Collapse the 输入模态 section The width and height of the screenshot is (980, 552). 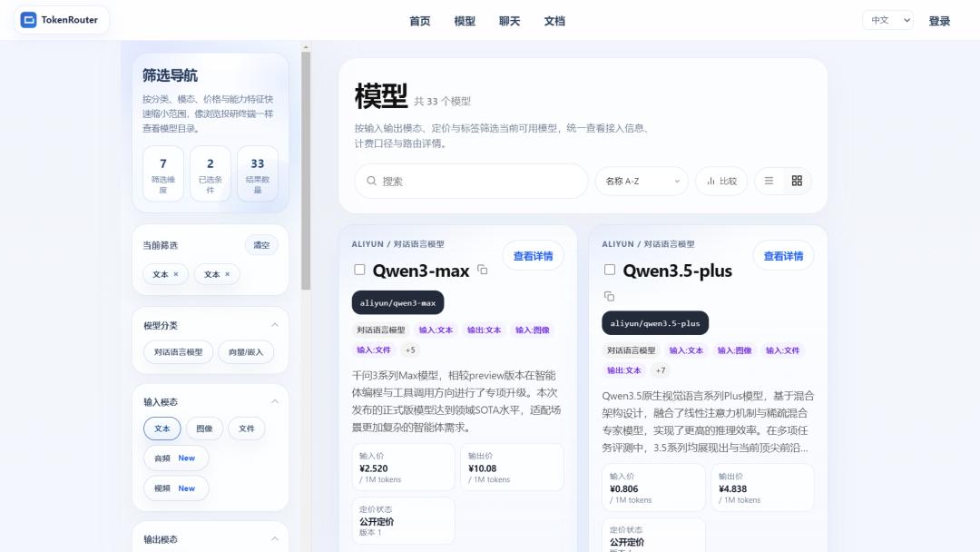[x=274, y=401]
